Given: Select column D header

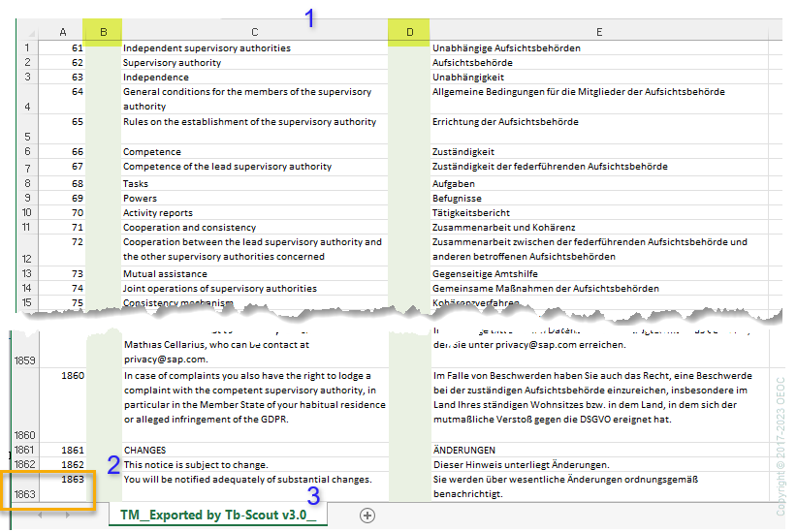Looking at the screenshot, I should pos(409,33).
